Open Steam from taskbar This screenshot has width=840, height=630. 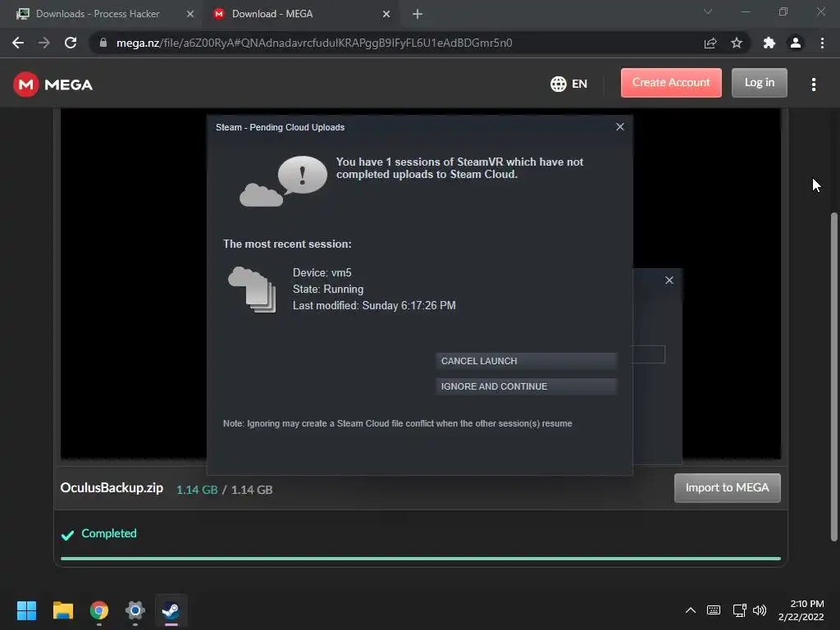171,610
